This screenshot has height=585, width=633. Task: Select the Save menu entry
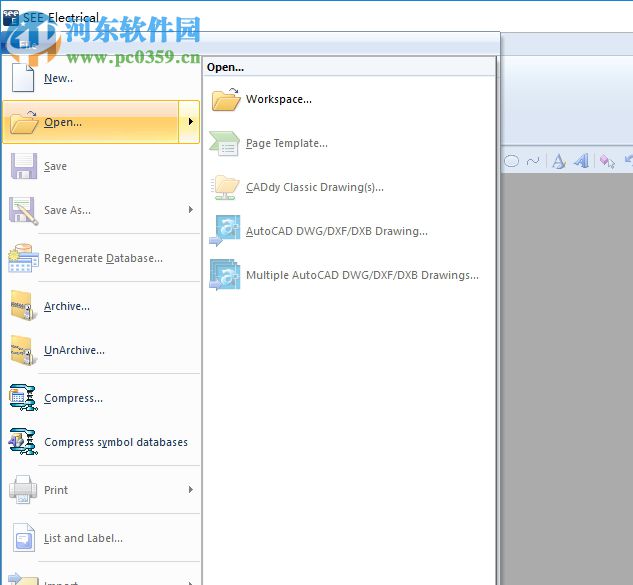click(x=55, y=166)
